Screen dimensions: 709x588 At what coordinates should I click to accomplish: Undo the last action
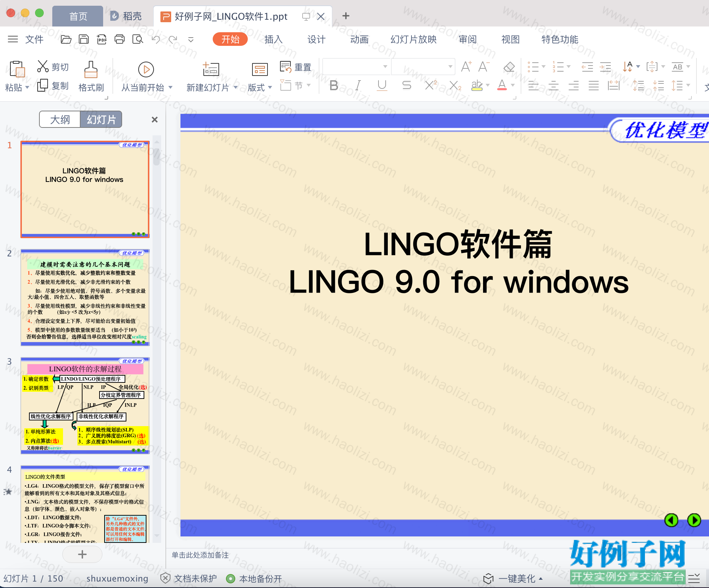point(156,39)
